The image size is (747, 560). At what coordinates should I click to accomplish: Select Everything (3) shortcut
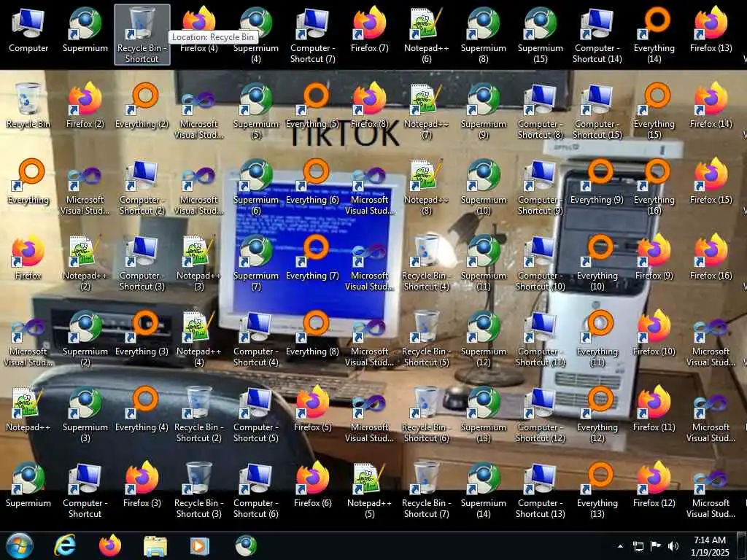coord(142,332)
